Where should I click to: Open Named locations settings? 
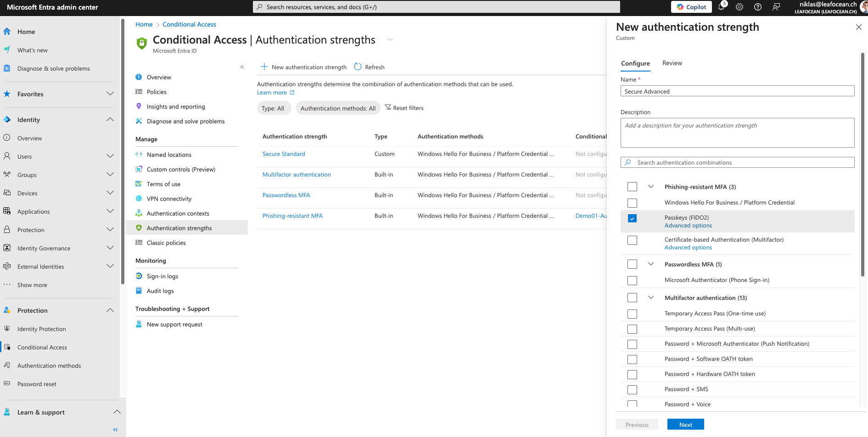point(169,155)
